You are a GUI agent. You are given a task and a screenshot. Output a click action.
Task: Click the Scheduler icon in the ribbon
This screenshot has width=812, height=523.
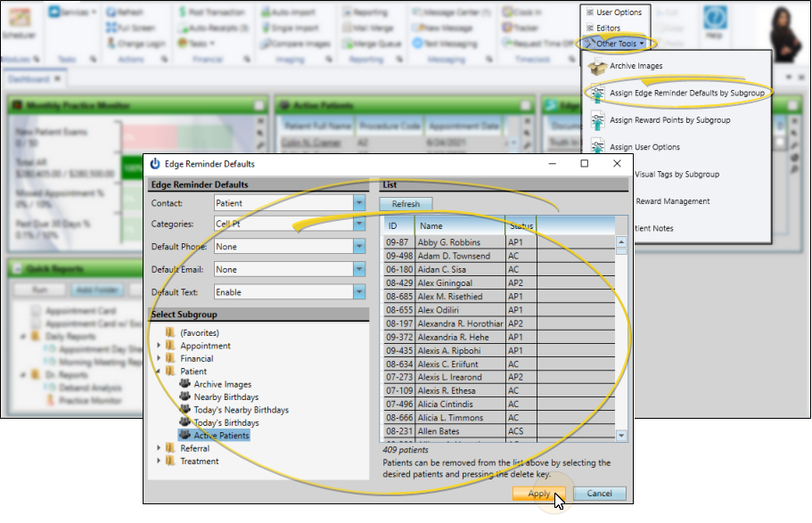point(18,20)
